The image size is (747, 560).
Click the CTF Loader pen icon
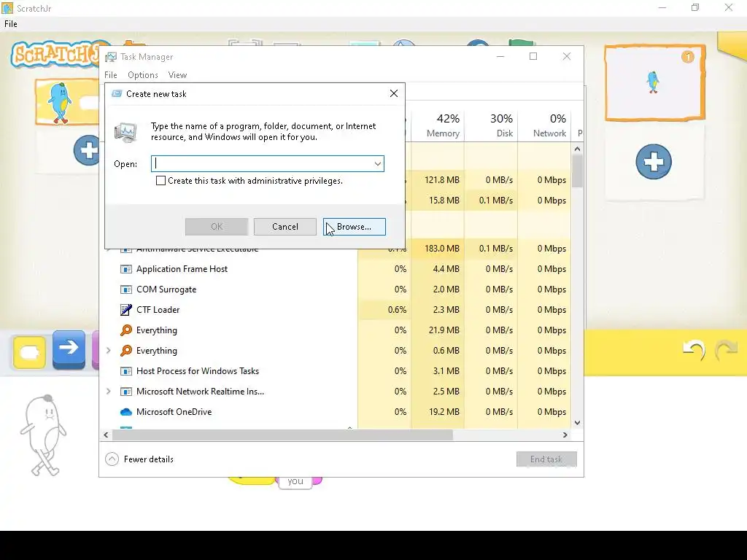[x=125, y=310]
